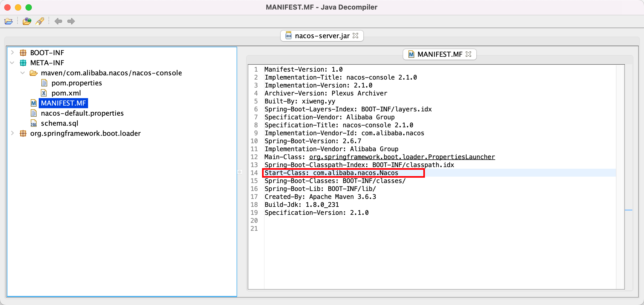
Task: Click the pom.xml file icon
Action: [44, 93]
